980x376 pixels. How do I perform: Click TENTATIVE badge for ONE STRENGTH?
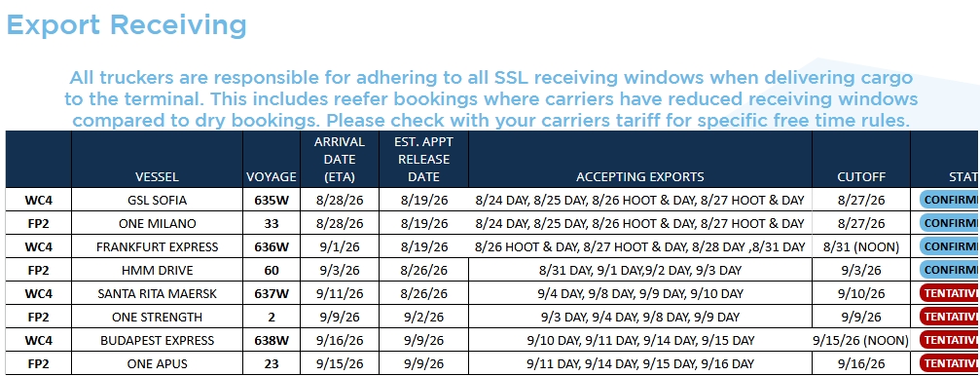coord(950,317)
